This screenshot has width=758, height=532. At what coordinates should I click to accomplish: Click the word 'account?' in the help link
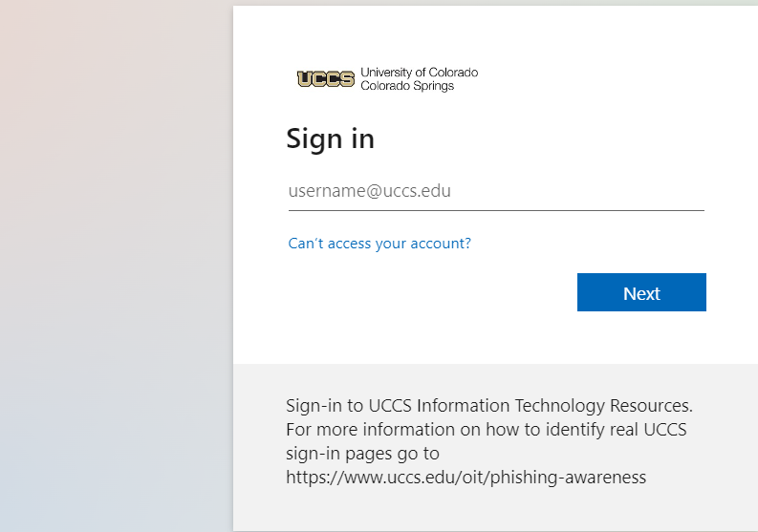[x=441, y=244]
